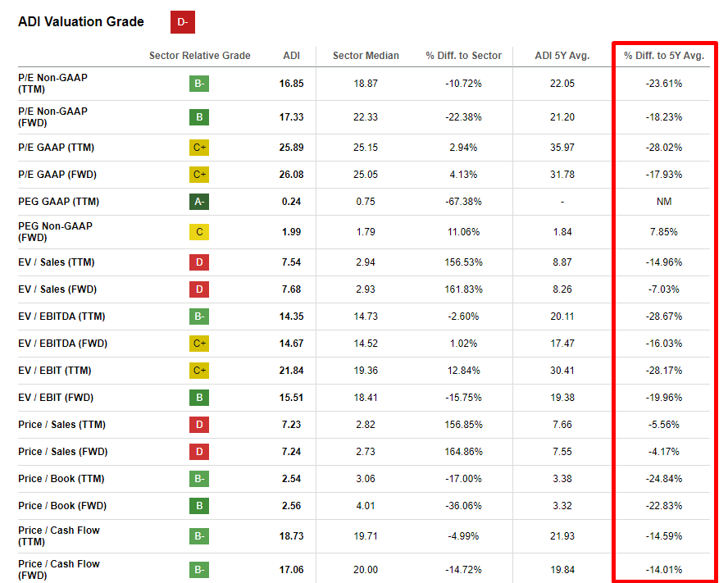Select the EV / EBIT (FWD) row label
Screen dimensions: 728x583
click(56, 398)
